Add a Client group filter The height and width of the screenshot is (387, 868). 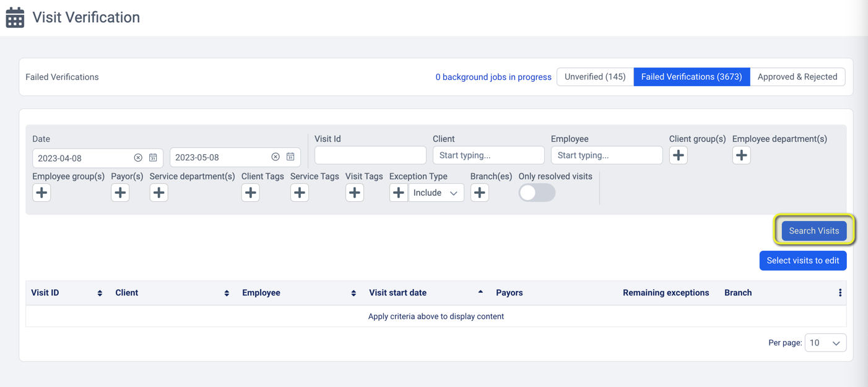(x=679, y=155)
